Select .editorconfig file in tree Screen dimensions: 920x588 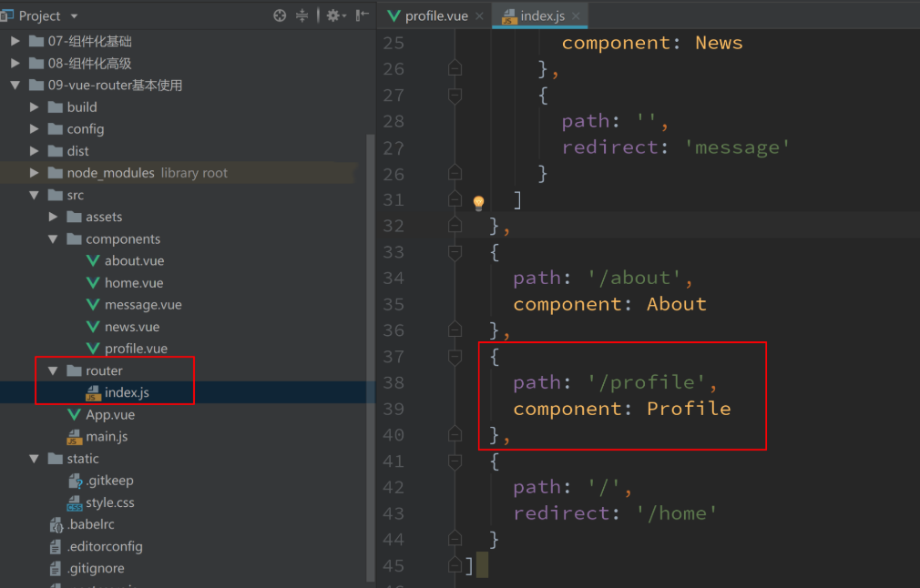click(x=105, y=546)
